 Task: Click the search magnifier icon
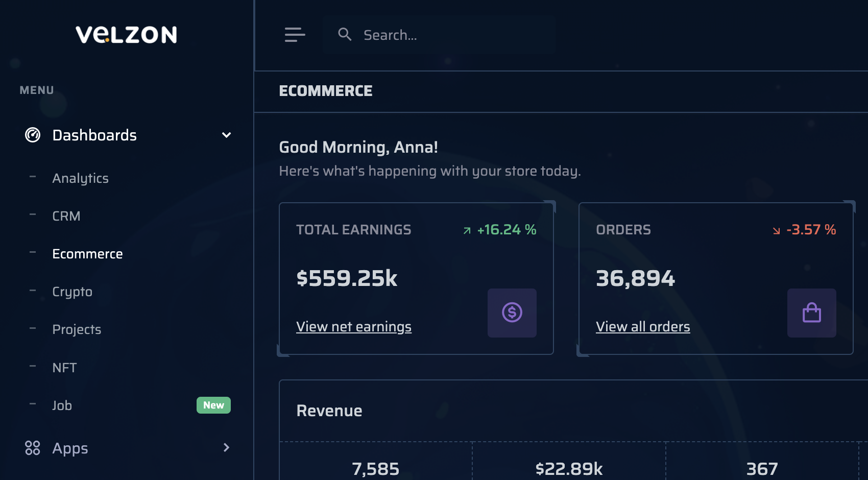click(x=345, y=34)
